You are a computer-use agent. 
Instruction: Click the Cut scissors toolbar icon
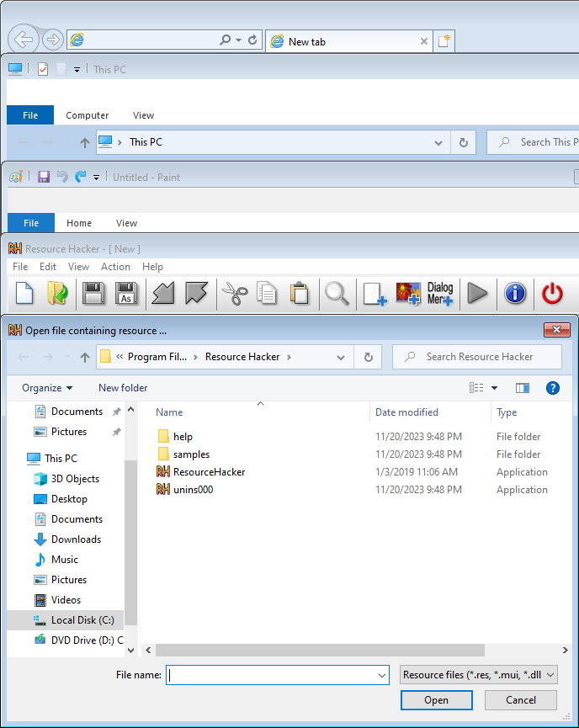(x=234, y=294)
